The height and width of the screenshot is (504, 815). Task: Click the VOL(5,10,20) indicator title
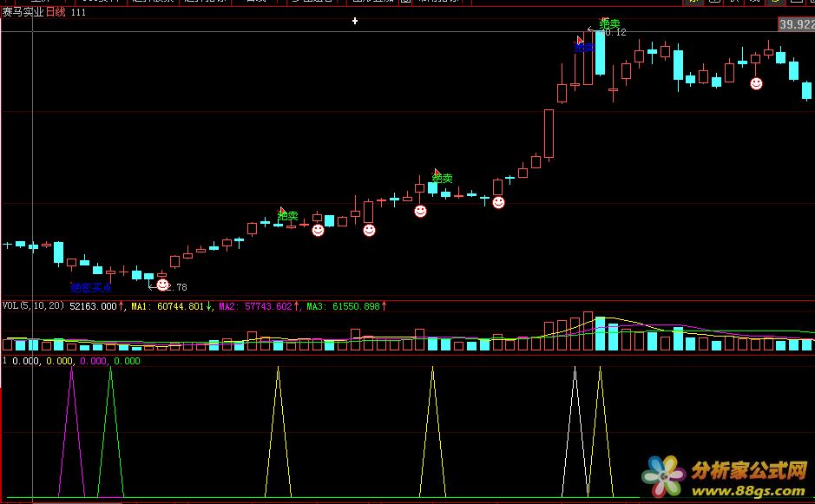[33, 306]
